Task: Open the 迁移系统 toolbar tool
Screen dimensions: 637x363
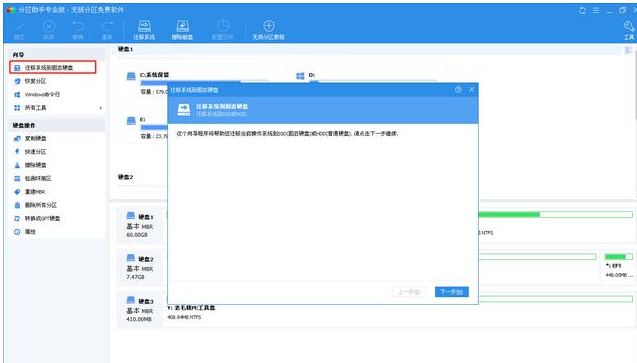Action: (144, 30)
